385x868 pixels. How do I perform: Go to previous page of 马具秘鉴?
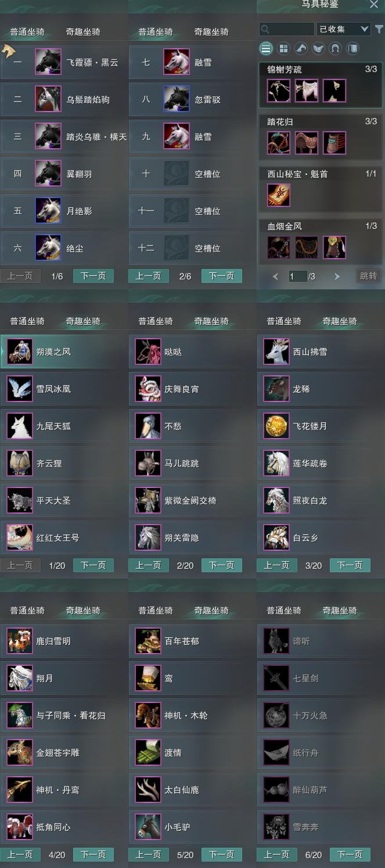tap(275, 277)
